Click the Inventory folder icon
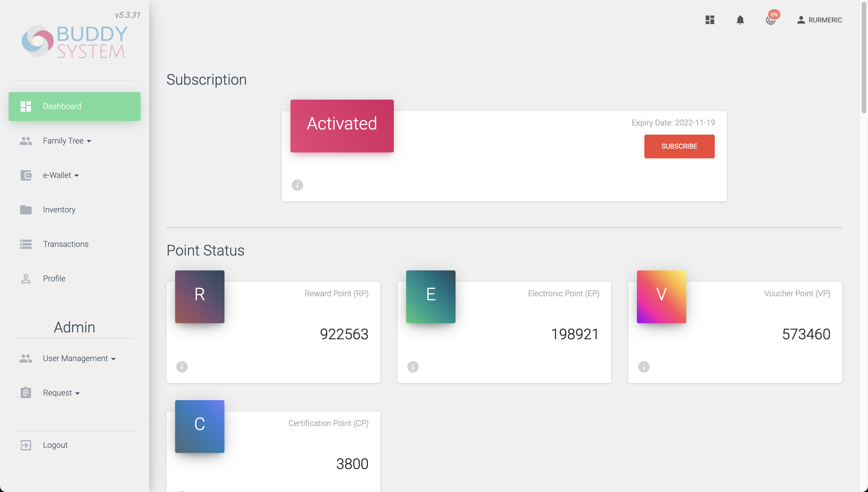The image size is (868, 492). click(26, 210)
